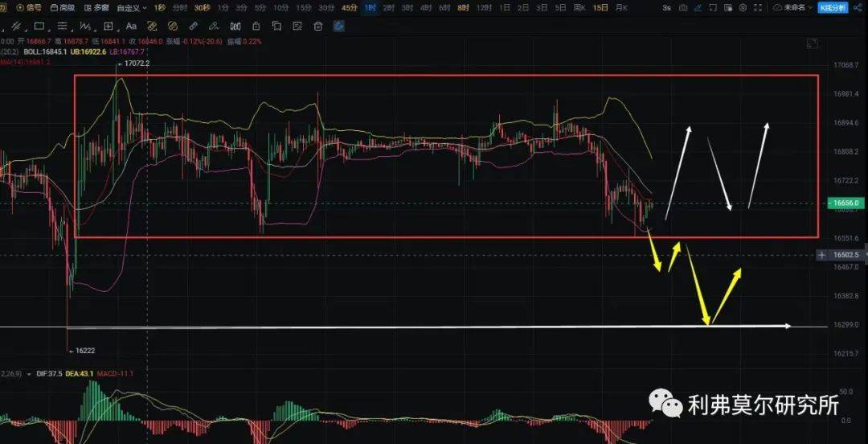Click the settings gear icon in top bar
The image size is (868, 444).
point(742,8)
